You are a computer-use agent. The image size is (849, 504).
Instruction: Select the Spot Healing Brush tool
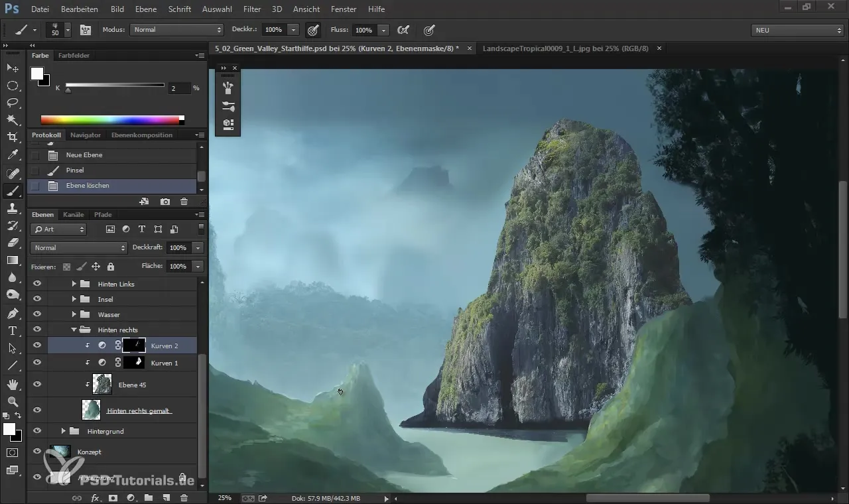[x=12, y=174]
